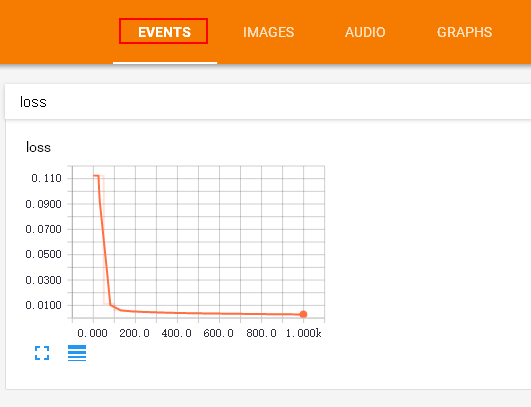Go to the GRAPHS tab
The width and height of the screenshot is (531, 407).
point(464,32)
